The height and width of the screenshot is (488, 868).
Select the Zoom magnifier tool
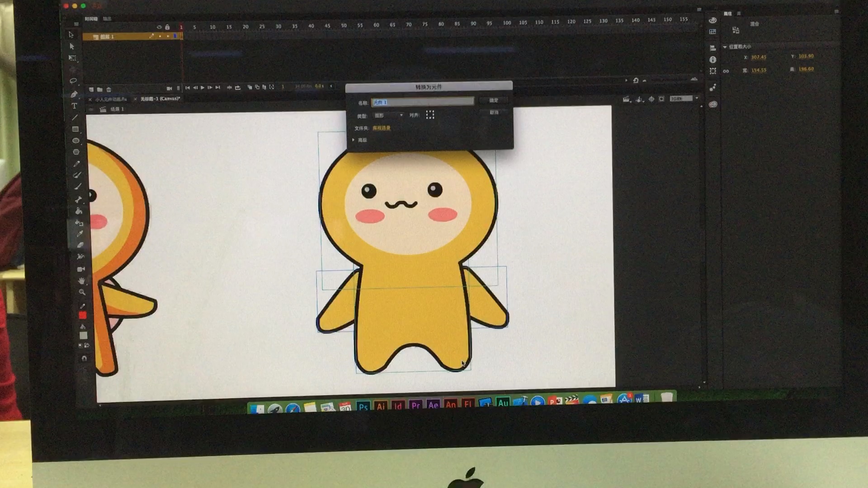(x=82, y=292)
